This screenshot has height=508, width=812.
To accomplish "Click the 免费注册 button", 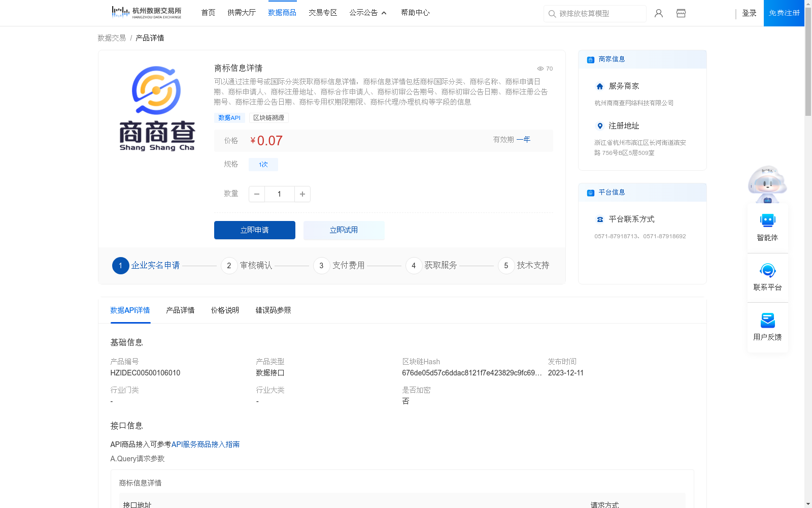I will (x=784, y=13).
